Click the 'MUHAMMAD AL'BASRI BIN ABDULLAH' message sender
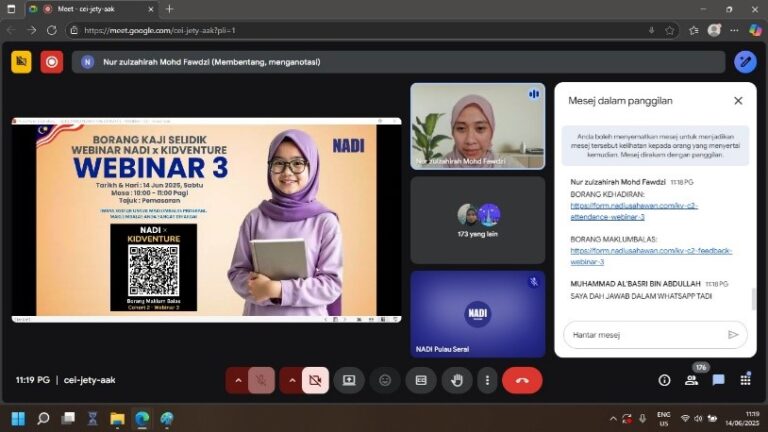768x432 pixels. pyautogui.click(x=635, y=284)
